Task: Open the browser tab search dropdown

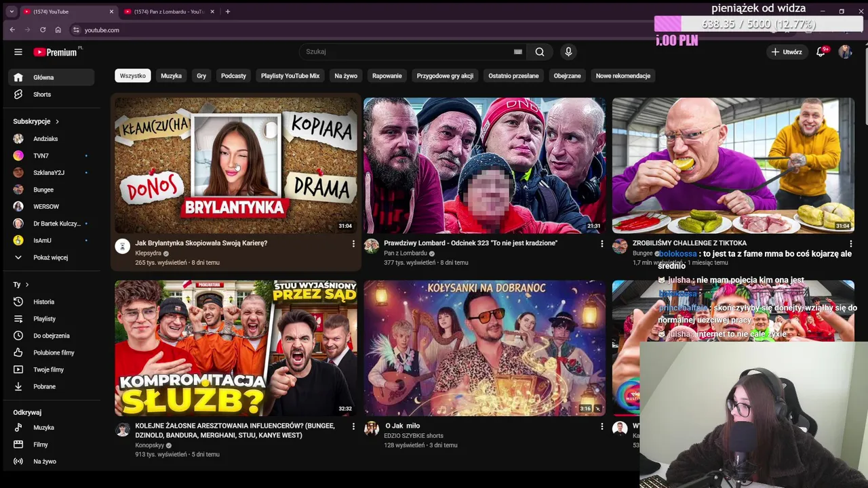Action: (x=12, y=12)
